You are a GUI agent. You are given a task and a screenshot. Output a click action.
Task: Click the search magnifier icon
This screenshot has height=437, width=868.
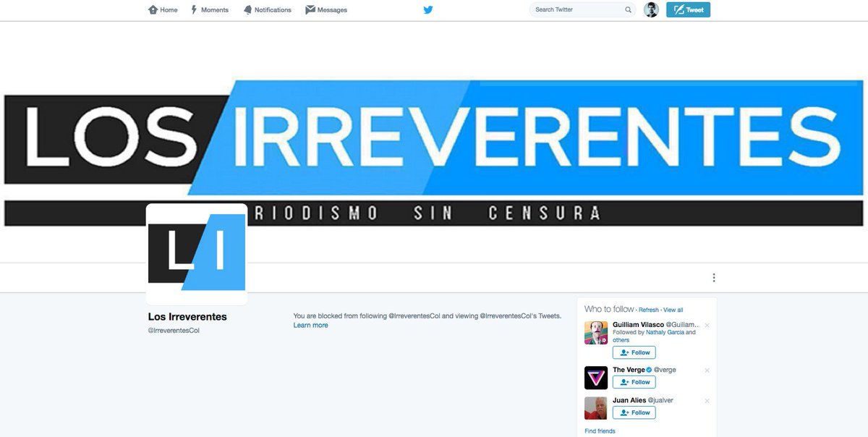pyautogui.click(x=628, y=10)
